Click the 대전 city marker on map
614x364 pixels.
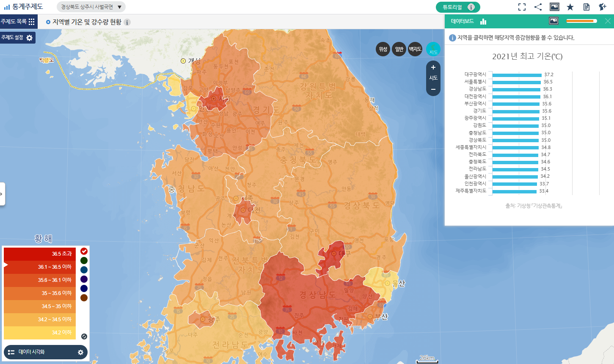tap(243, 210)
